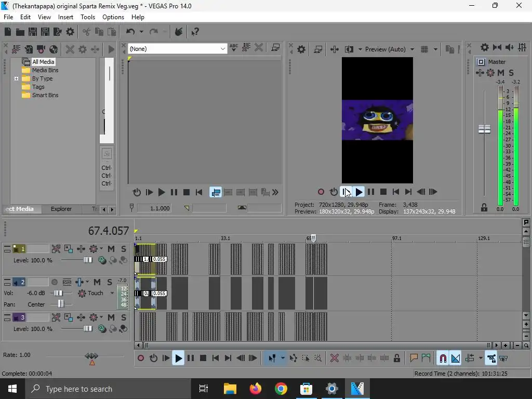Open Master bus audio properties gear
The image size is (532, 399).
coord(485,47)
